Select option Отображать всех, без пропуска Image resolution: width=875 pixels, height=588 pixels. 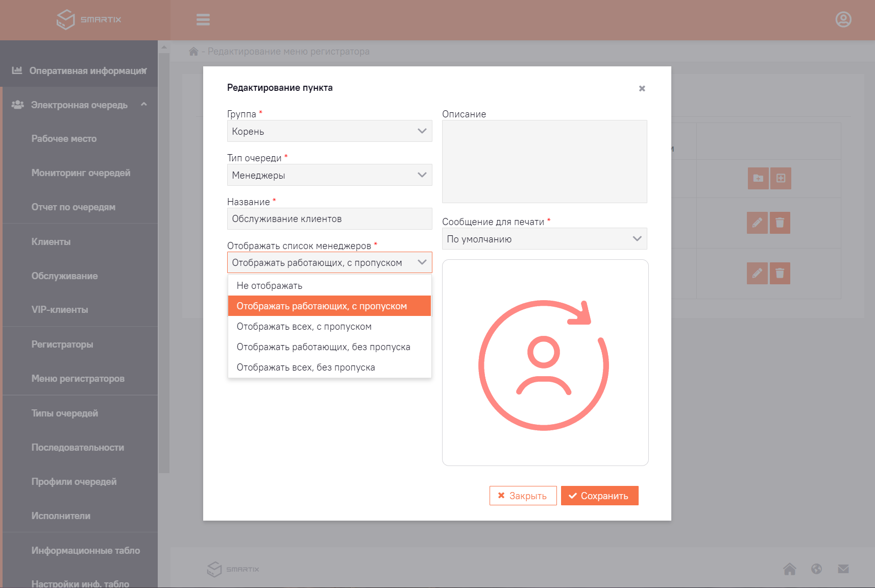[330, 367]
